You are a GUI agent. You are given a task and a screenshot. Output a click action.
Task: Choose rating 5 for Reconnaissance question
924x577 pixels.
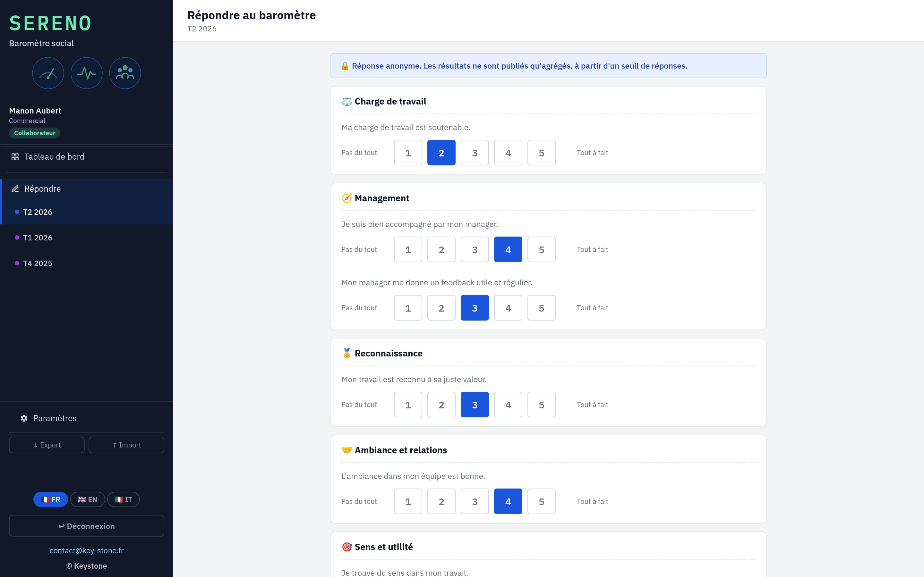coord(542,405)
